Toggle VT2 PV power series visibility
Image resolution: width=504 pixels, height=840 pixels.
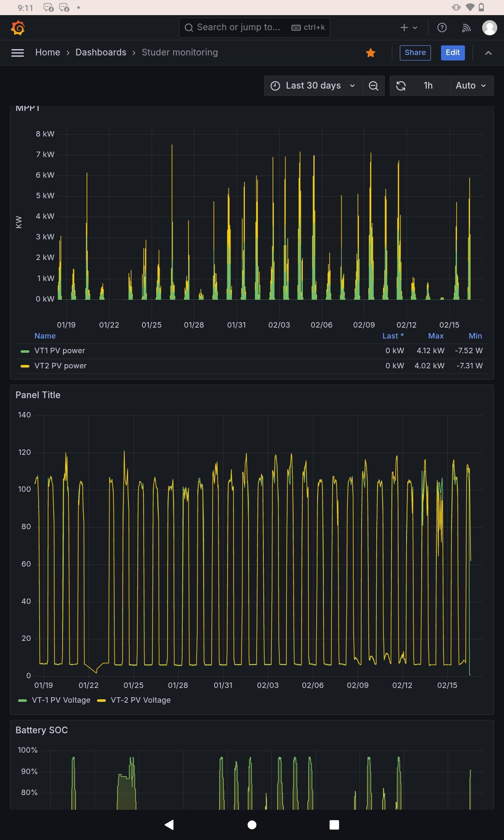coord(60,366)
